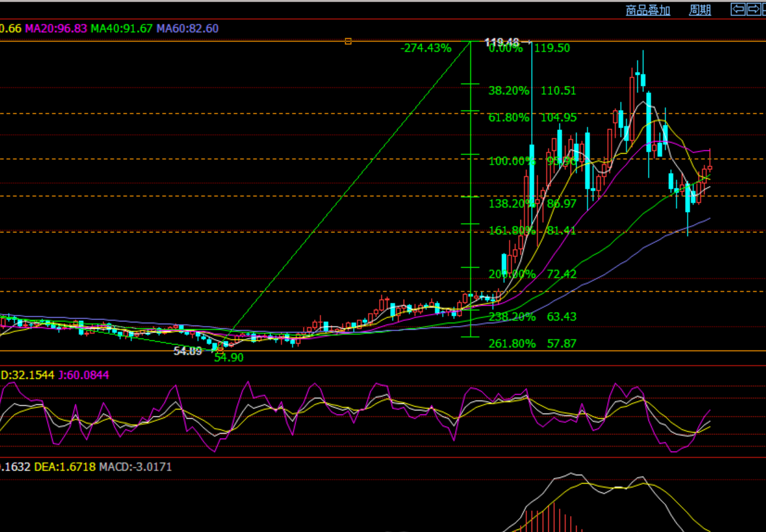Screen dimensions: 766x532
Task: Open the 周期 period menu
Action: (x=700, y=10)
